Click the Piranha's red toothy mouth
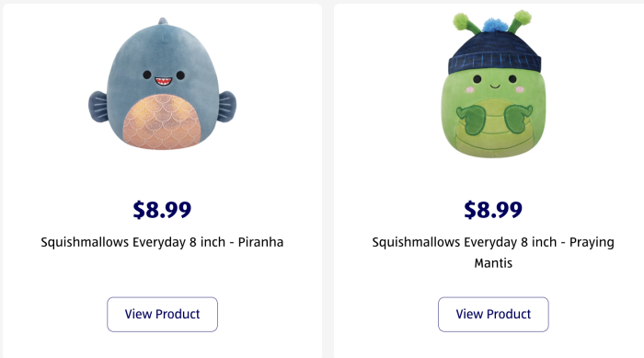Viewport: 644px width, 358px height. coord(163,81)
